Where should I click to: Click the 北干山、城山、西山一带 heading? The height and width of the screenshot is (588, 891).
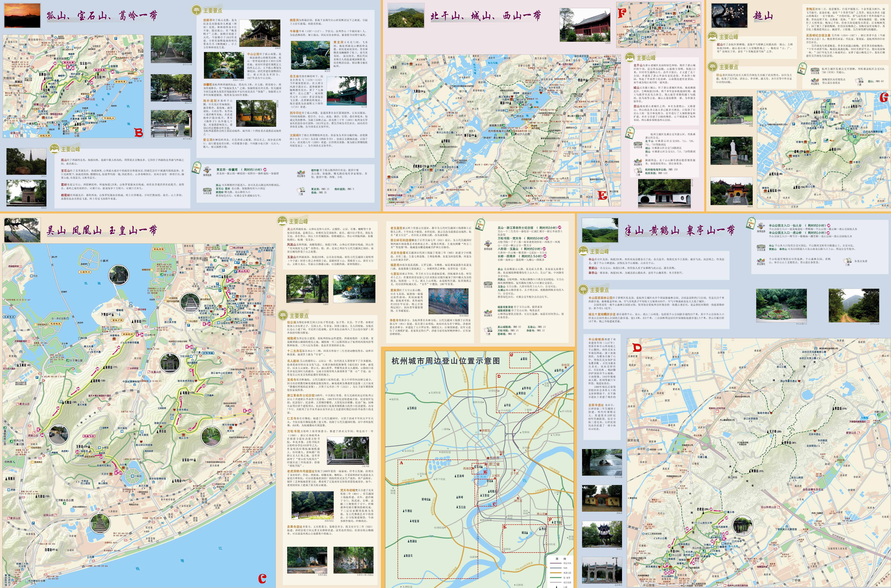[486, 16]
